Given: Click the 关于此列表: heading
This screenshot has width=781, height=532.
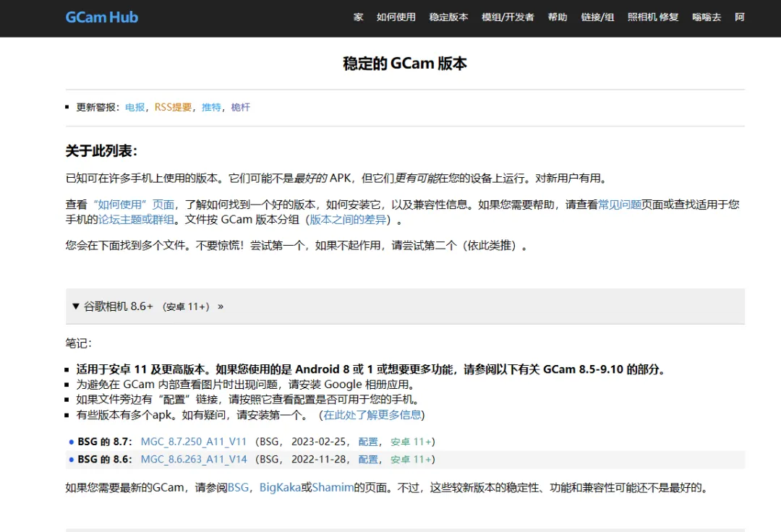Looking at the screenshot, I should (x=101, y=151).
